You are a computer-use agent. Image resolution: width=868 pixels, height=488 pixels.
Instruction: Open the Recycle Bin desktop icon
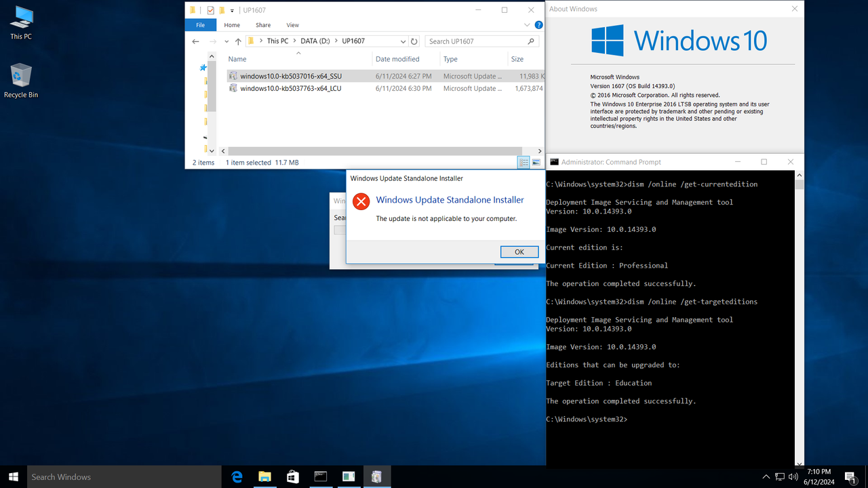(x=21, y=81)
